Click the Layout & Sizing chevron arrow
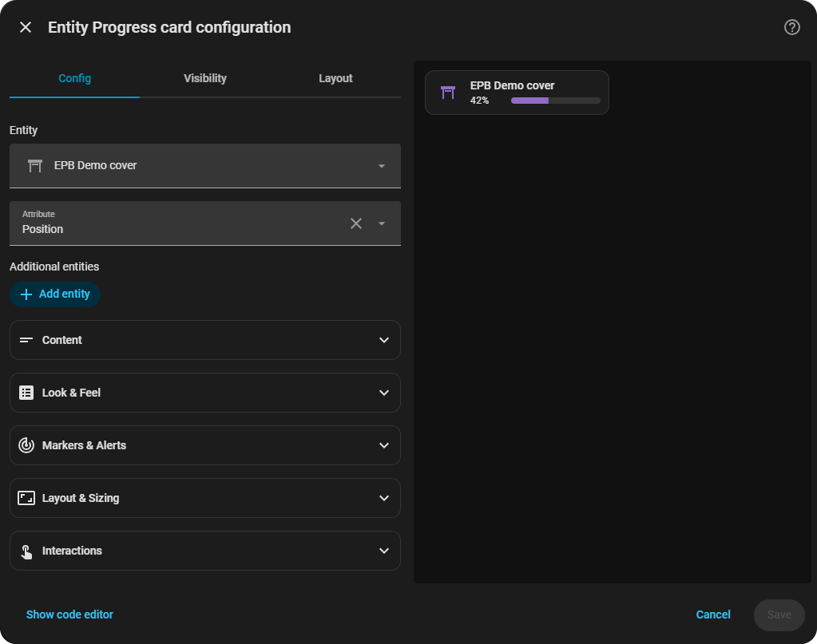 coord(384,498)
